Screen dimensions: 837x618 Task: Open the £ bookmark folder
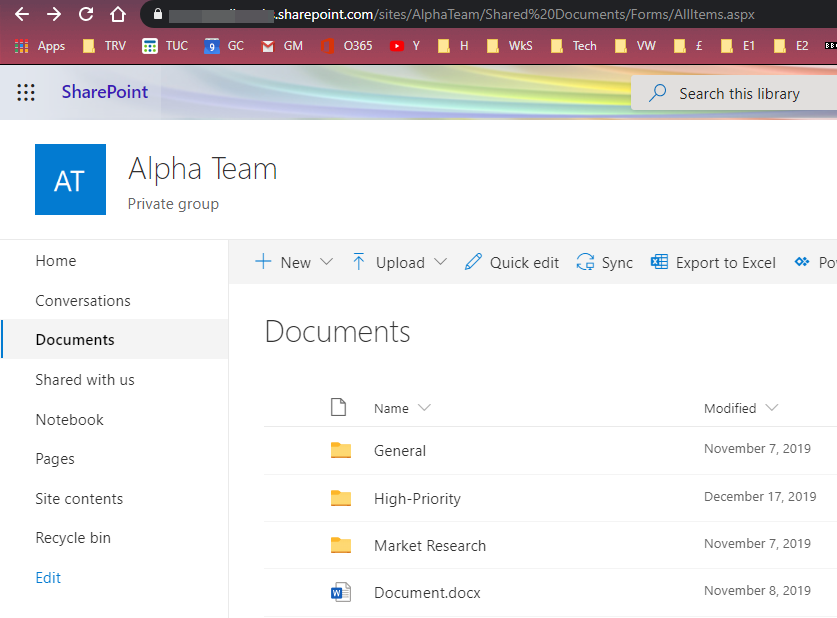point(688,46)
